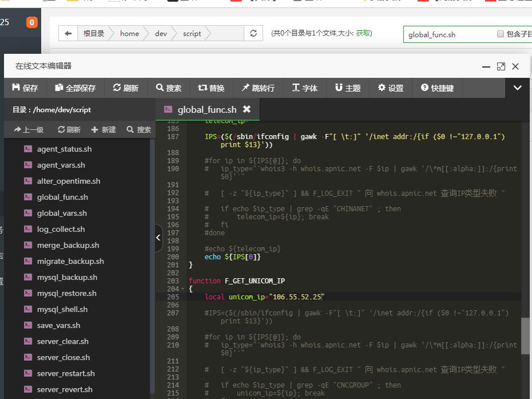The width and height of the screenshot is (532, 399).
Task: Select the global_func.sh editor tab
Action: pyautogui.click(x=206, y=109)
